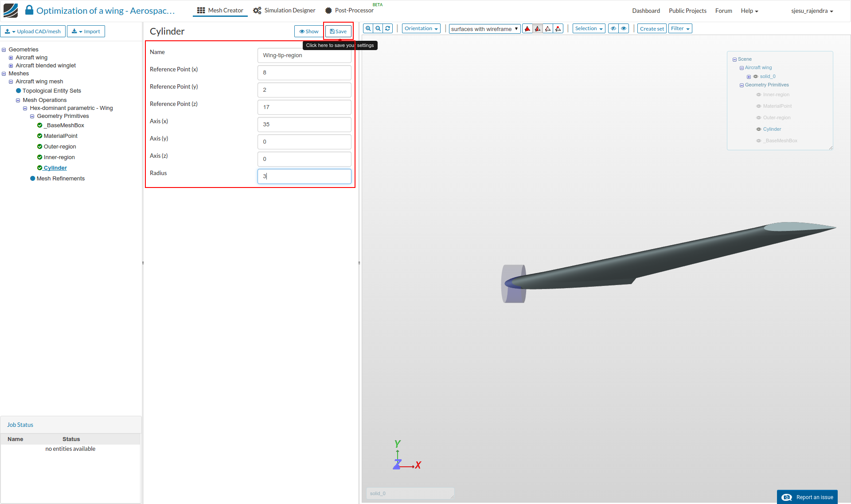
Task: Save the Cylinder settings
Action: pos(338,31)
